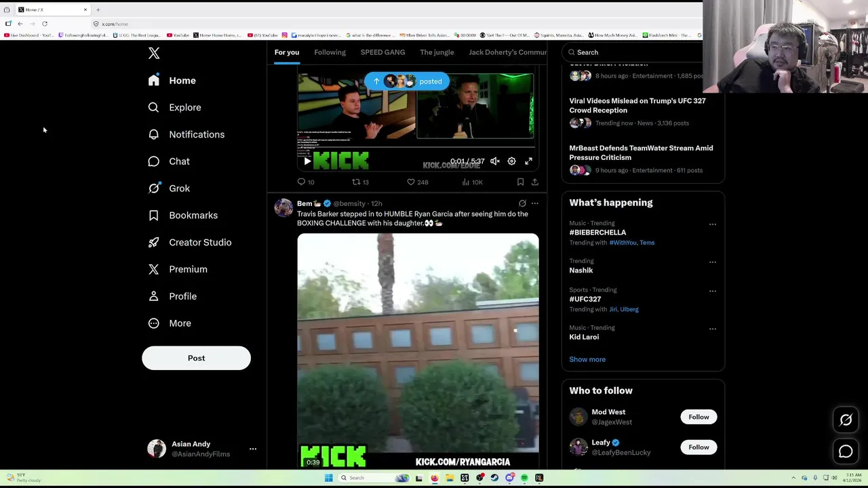Image resolution: width=868 pixels, height=488 pixels.
Task: Open the Live Dashboard YouTube bookmark
Action: pos(29,35)
